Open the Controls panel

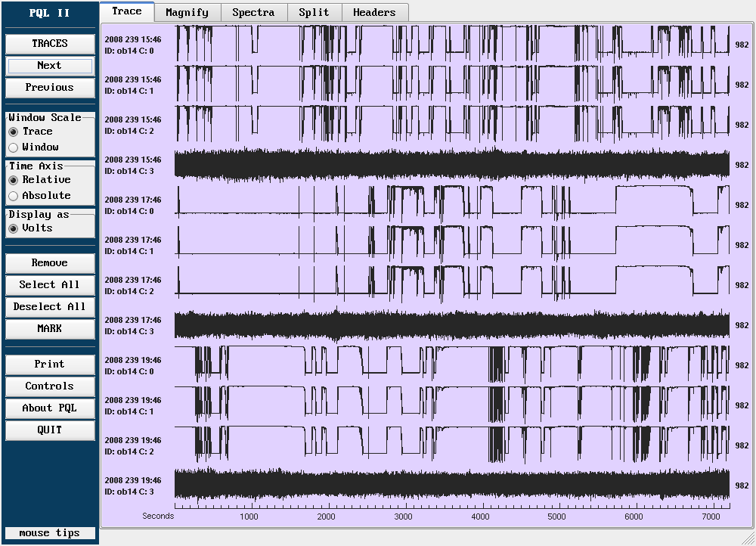click(x=50, y=386)
